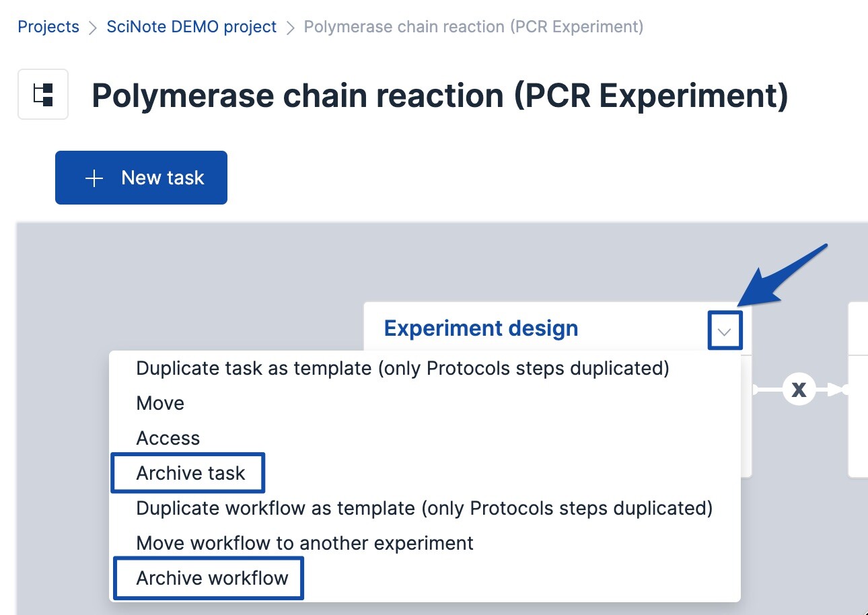Image resolution: width=868 pixels, height=615 pixels.
Task: Choose Duplicate workflow as template option
Action: click(424, 508)
